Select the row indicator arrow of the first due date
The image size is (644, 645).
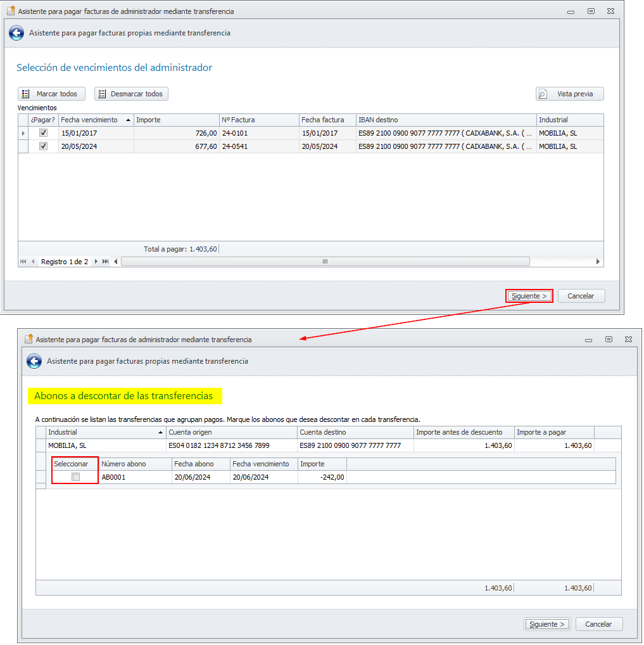click(x=23, y=133)
